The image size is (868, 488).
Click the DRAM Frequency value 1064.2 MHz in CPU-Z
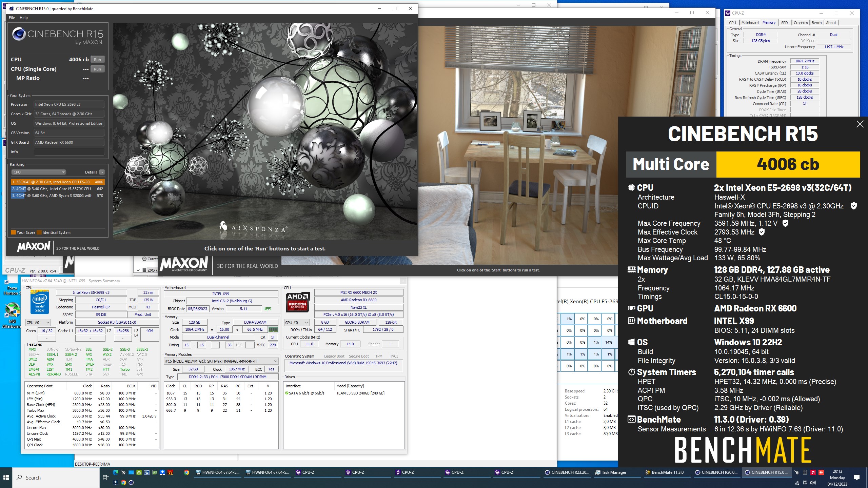(805, 61)
